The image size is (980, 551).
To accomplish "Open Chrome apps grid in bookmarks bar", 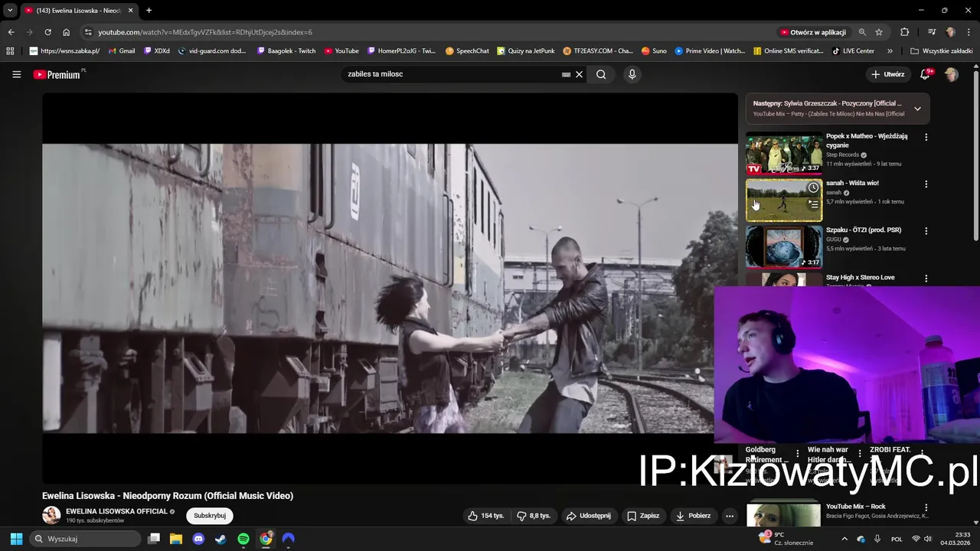I will tap(10, 51).
